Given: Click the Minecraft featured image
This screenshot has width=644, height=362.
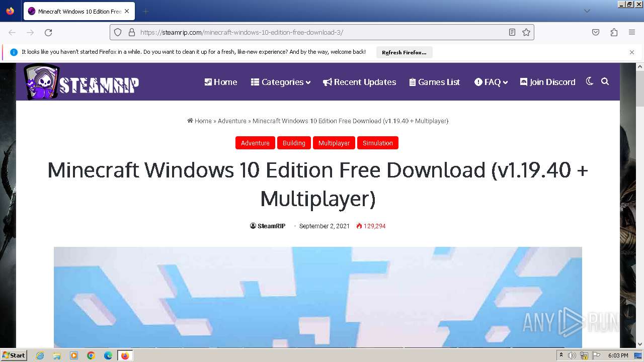Looking at the screenshot, I should [318, 297].
